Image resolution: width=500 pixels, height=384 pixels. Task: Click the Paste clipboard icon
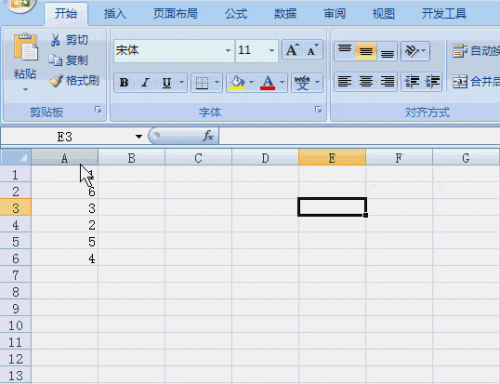(25, 47)
